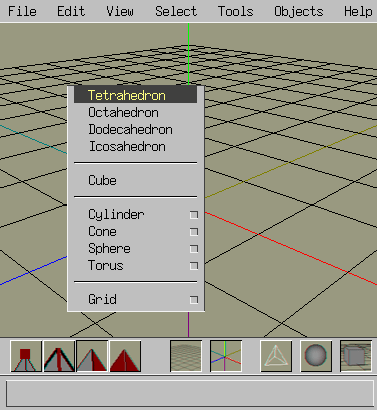Switch to body selection mode icon
Viewport: 377px width, 410px height.
pyautogui.click(x=125, y=356)
